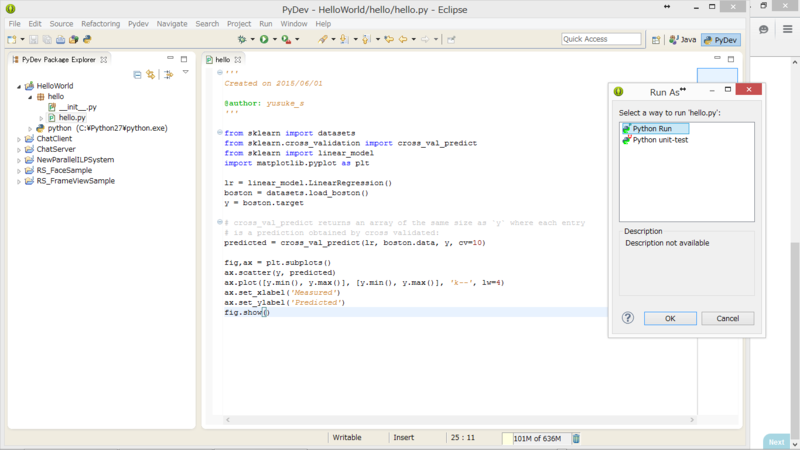Click the Open Perspective icon
This screenshot has width=800, height=450.
pyautogui.click(x=656, y=40)
